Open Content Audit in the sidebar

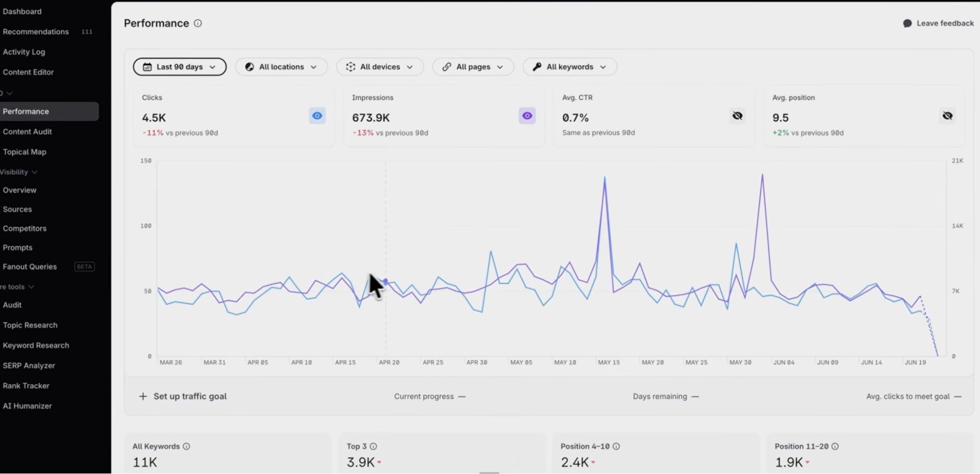pos(27,132)
